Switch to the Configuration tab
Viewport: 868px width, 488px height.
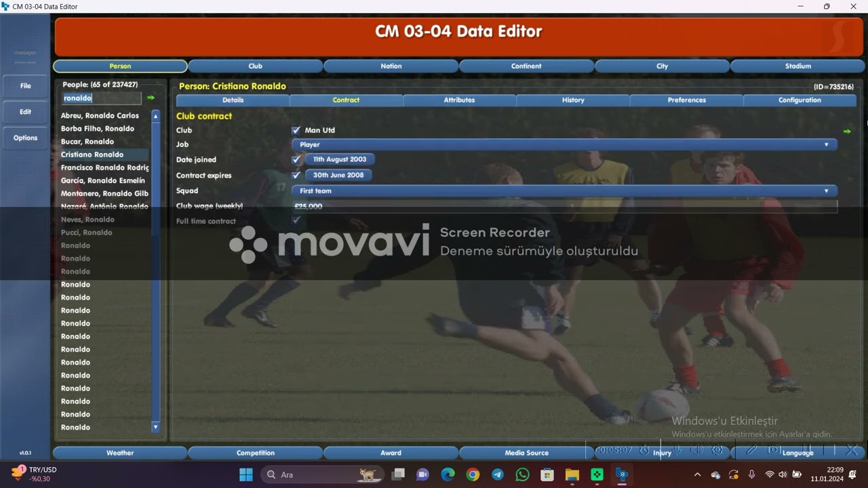point(800,100)
